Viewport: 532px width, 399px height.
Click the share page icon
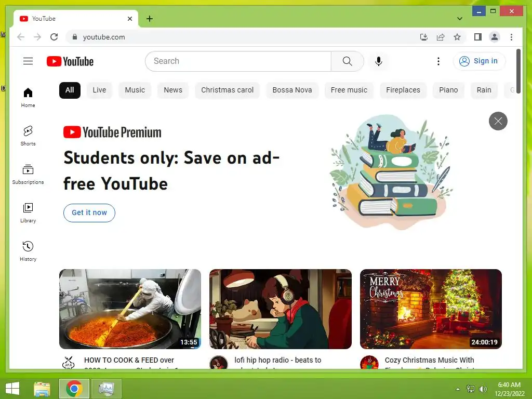pos(441,37)
